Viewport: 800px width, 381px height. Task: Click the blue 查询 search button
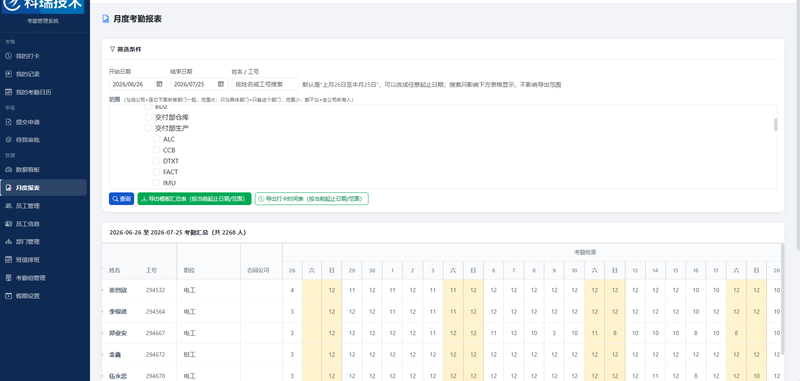[x=121, y=199]
